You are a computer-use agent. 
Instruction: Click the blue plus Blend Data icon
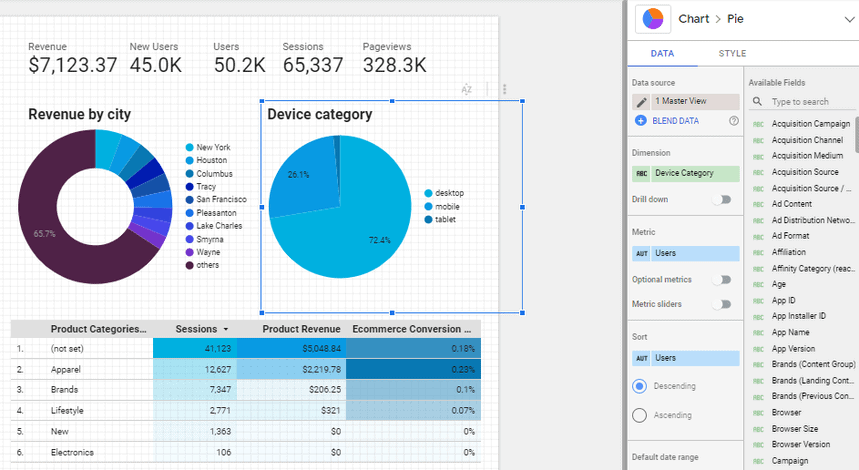tap(641, 121)
